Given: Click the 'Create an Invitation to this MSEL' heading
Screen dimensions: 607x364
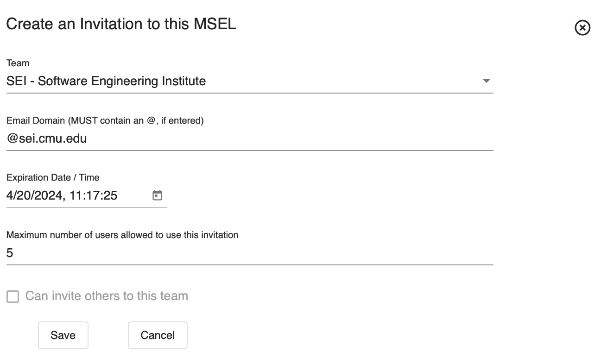Looking at the screenshot, I should click(x=121, y=24).
